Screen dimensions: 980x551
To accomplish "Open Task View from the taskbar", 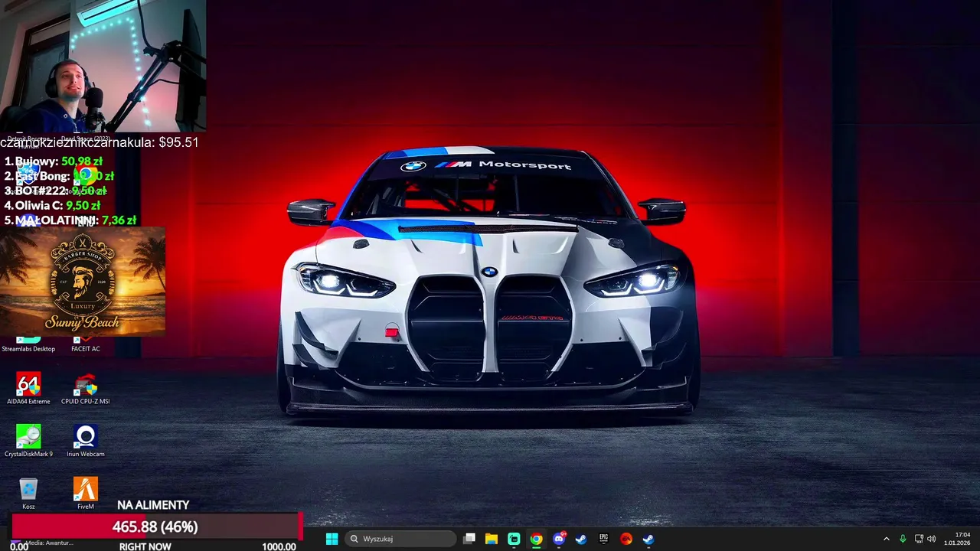I will click(469, 539).
